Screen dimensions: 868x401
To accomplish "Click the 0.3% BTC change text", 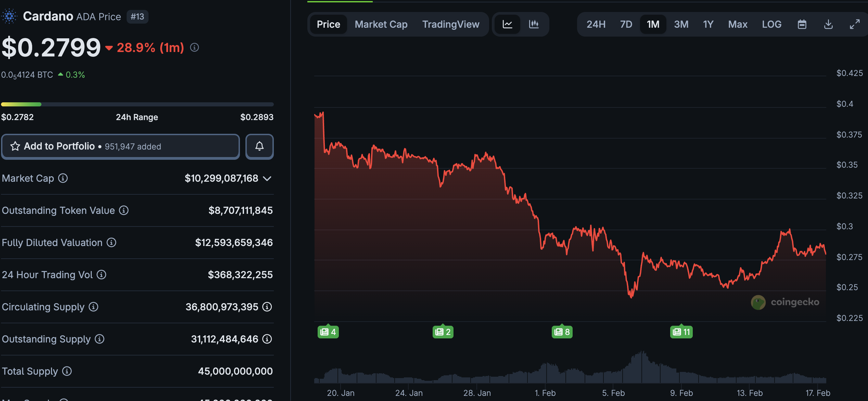I will click(75, 75).
